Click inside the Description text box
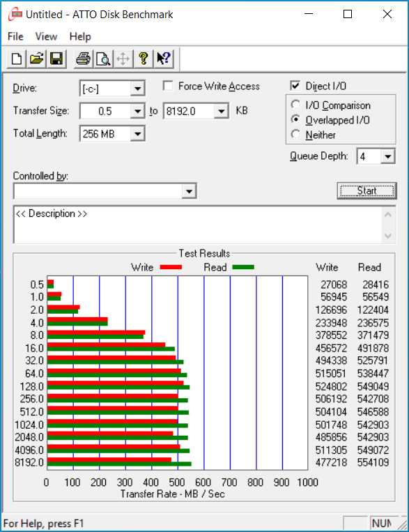This screenshot has height=532, width=409. 199,225
